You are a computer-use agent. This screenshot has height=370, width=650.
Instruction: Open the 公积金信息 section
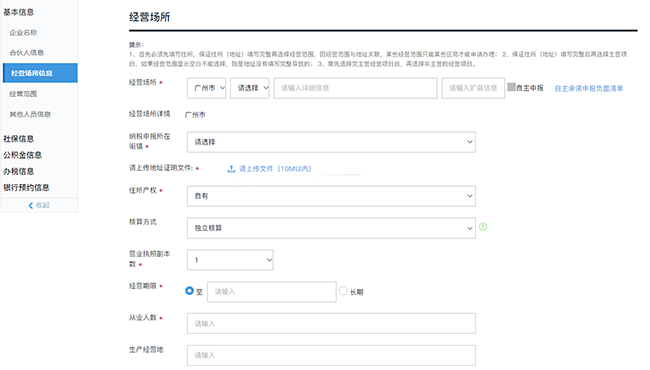22,155
